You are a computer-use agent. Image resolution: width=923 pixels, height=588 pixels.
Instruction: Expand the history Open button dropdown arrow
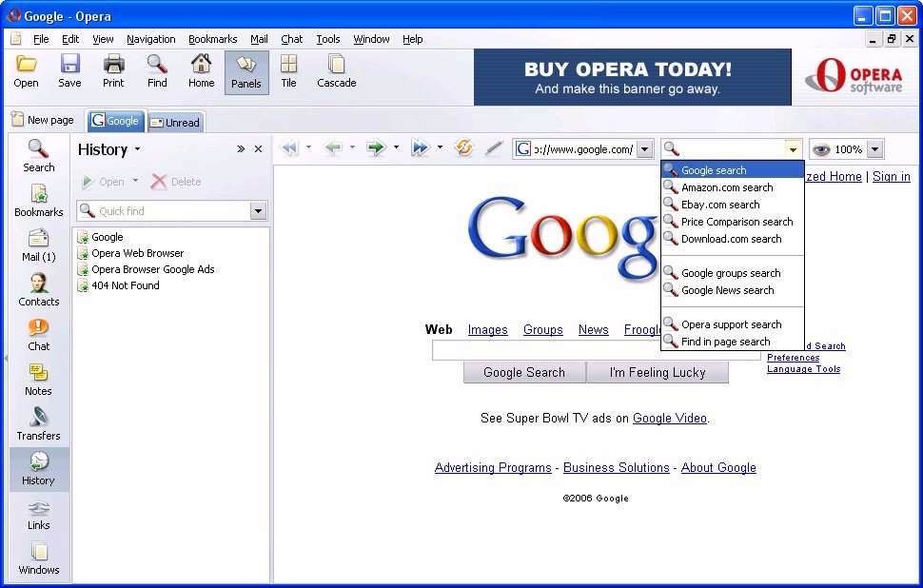pyautogui.click(x=135, y=181)
